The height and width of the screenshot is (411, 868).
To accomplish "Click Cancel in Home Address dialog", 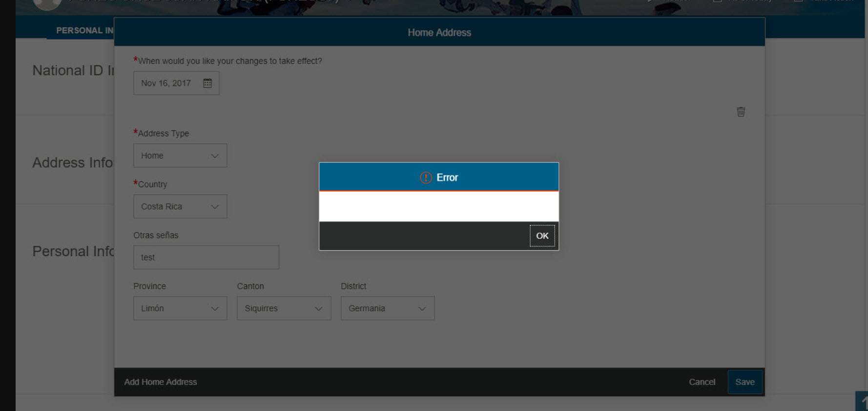I will [x=702, y=382].
